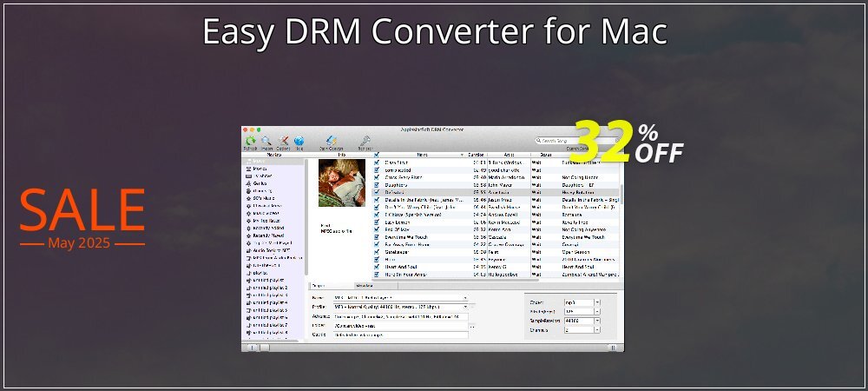Open the Channels dropdown
This screenshot has width=868, height=391.
[x=582, y=329]
